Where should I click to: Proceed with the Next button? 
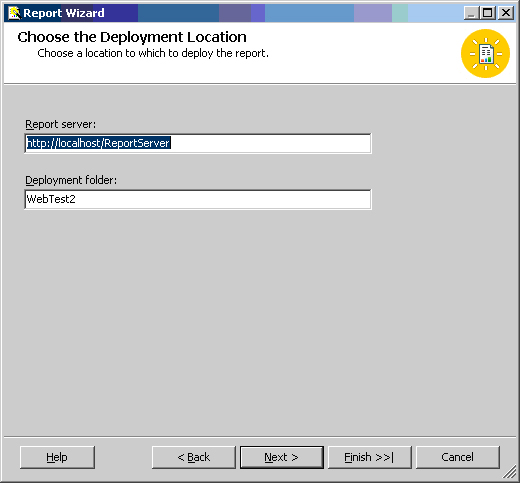click(x=282, y=457)
